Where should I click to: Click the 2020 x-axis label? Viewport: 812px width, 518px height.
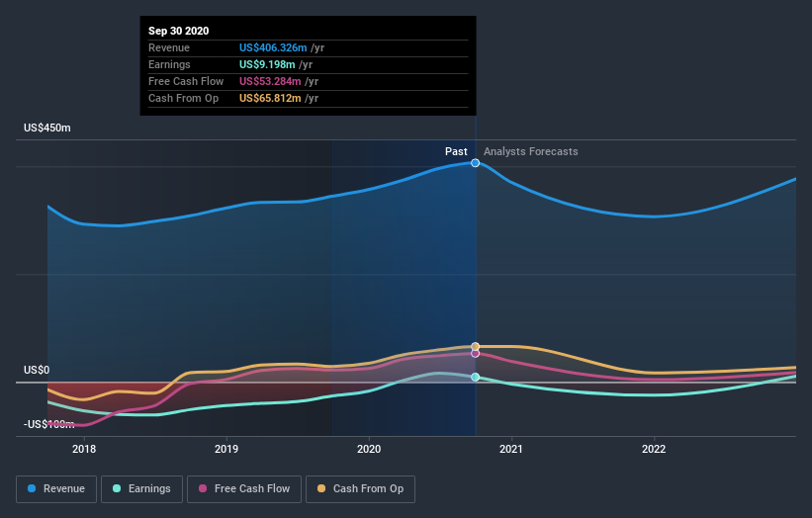[x=369, y=449]
